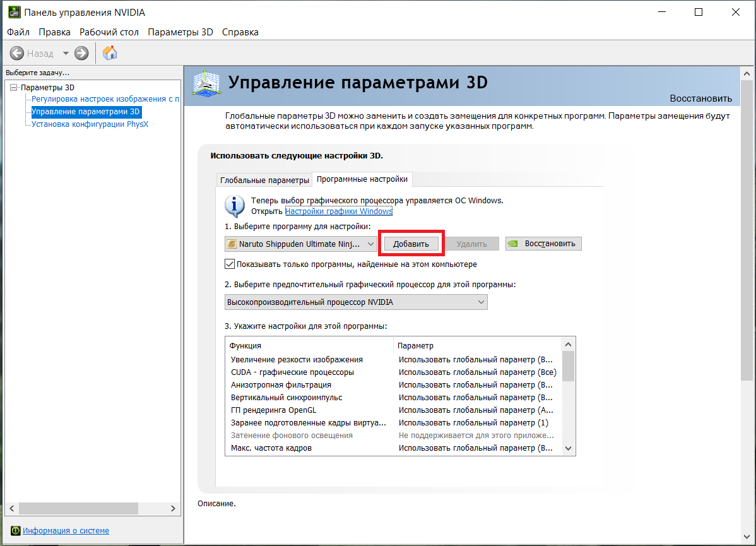Screen dimensions: 756x546
Task: Click the Удалить button
Action: 471,244
